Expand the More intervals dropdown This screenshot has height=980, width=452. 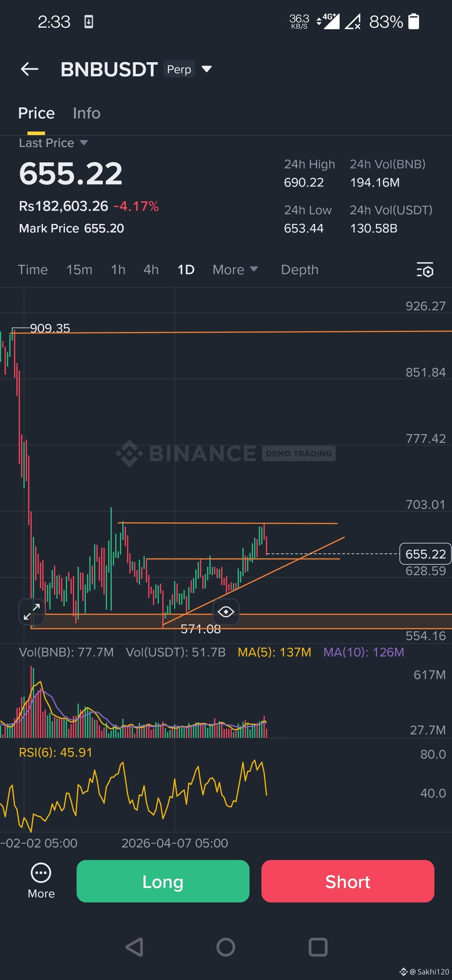235,270
